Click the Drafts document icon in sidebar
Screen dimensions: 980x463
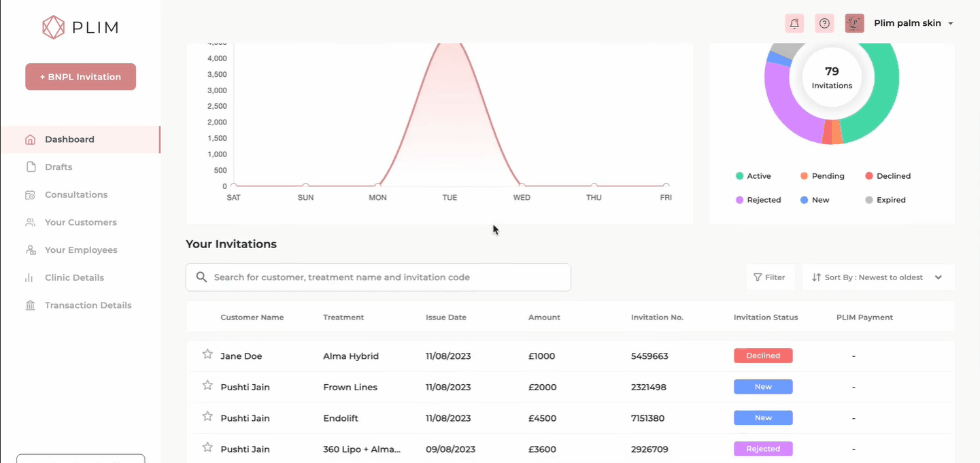click(30, 167)
